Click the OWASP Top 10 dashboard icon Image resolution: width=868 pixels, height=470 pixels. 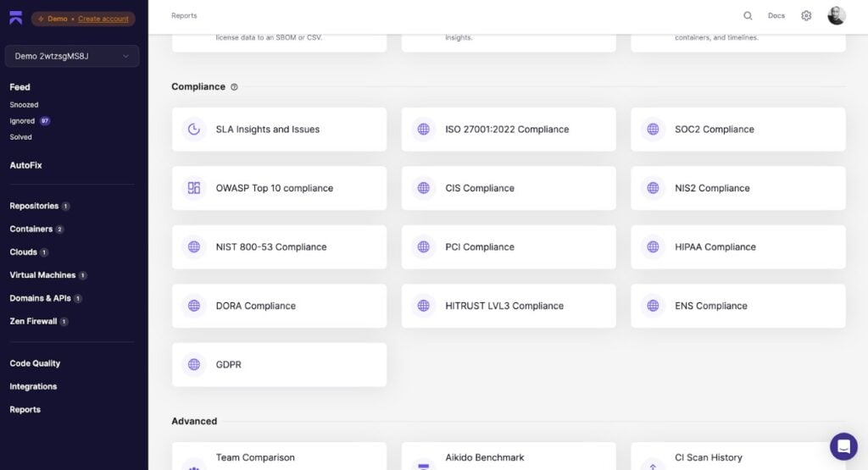tap(194, 188)
